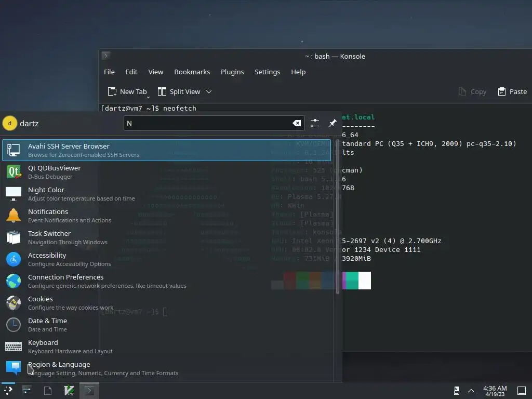Click 'Configure the way cookies work' description
The width and height of the screenshot is (532, 399).
[71, 308]
